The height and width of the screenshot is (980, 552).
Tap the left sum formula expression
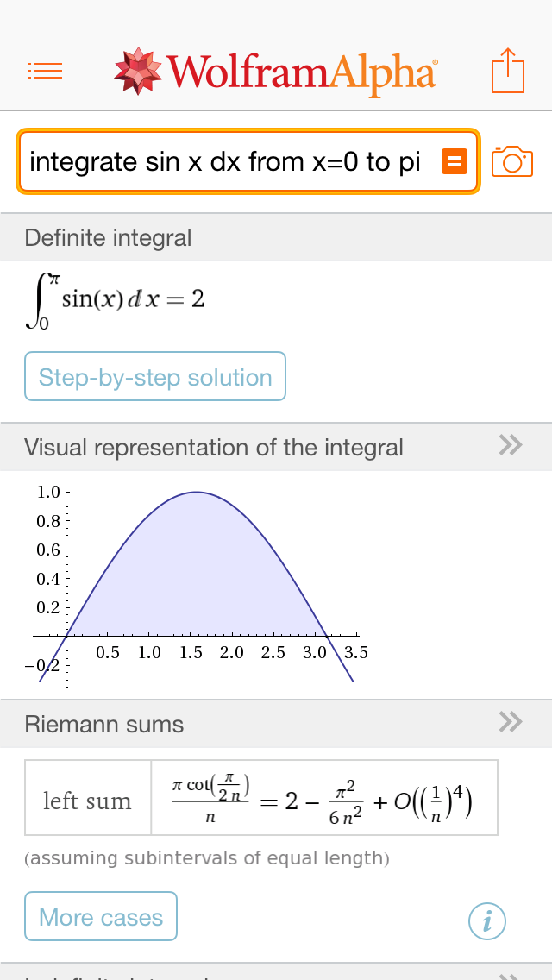pos(322,799)
